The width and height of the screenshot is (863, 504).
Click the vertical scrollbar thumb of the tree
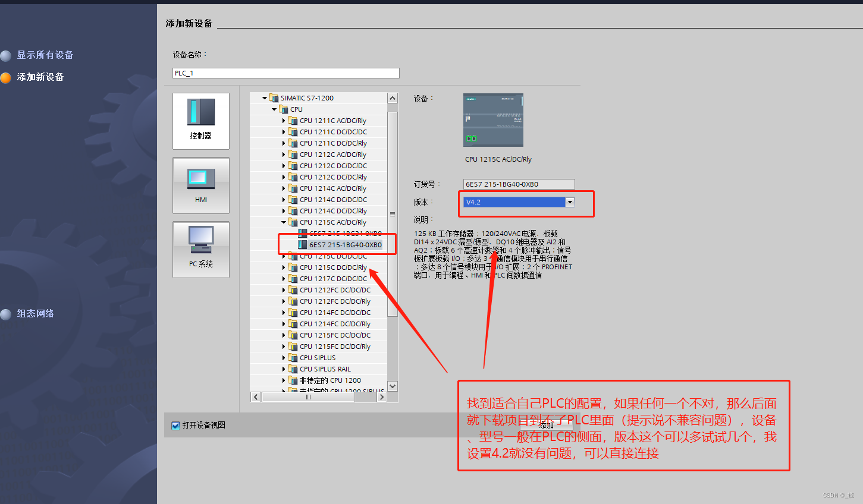393,214
